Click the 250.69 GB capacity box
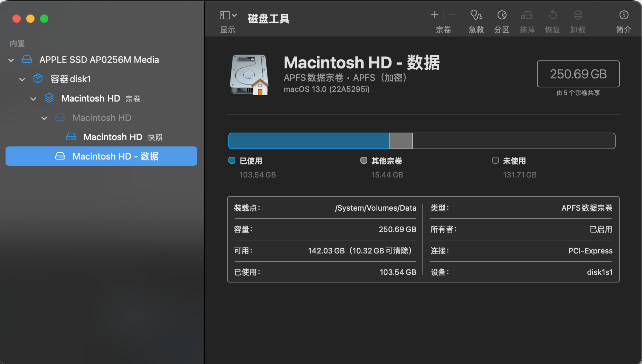Screen dimensions: 642x364 pos(578,74)
